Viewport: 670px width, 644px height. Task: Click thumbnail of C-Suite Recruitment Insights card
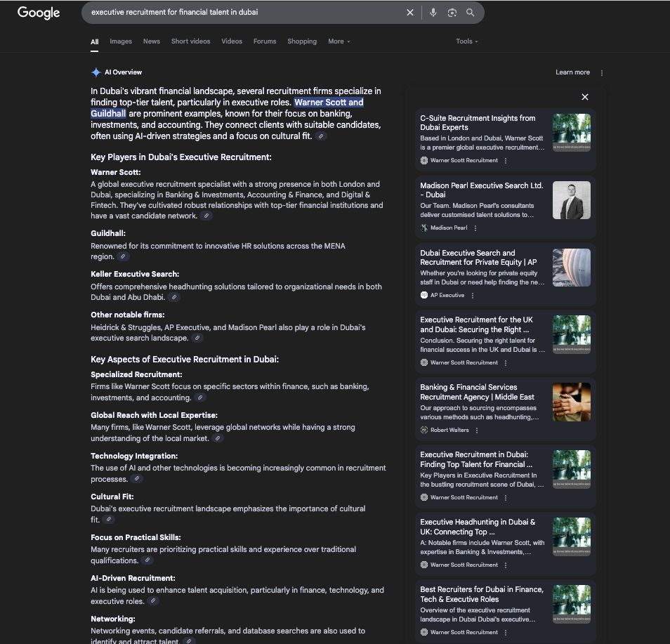571,133
